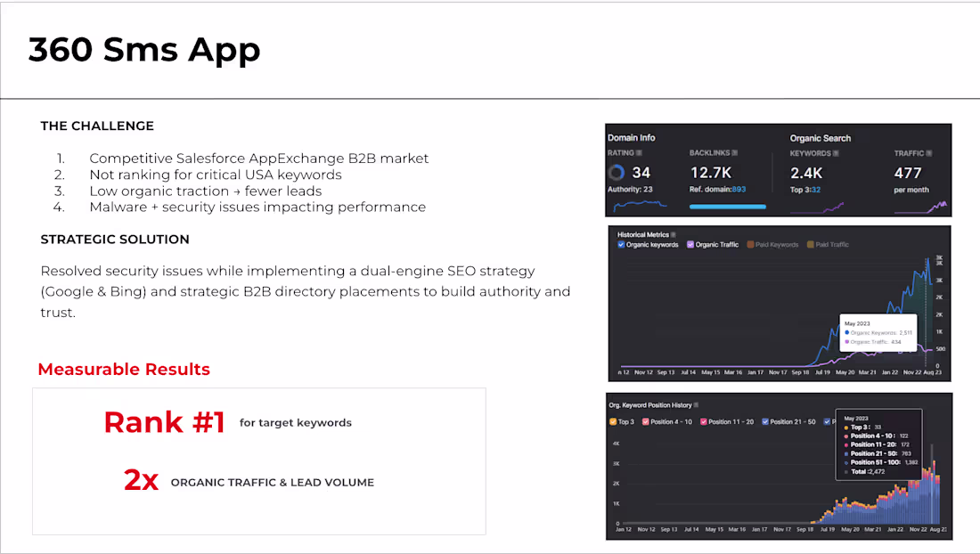
Task: Click the Jul 19 label on Historical Metrics axis
Action: pyautogui.click(x=822, y=372)
